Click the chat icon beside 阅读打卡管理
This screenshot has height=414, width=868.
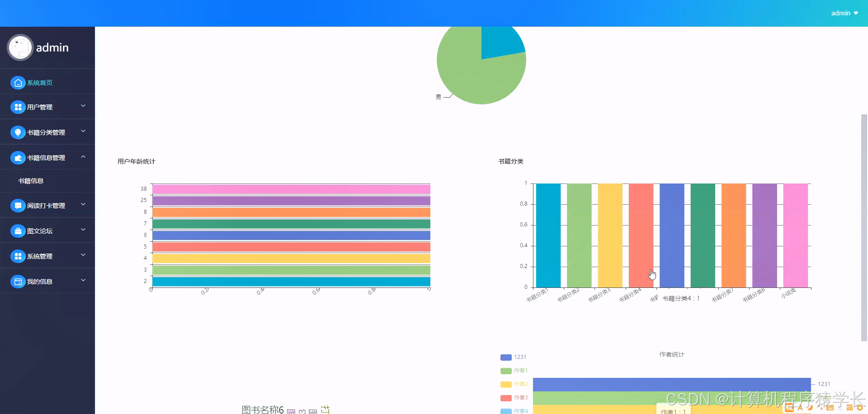tap(18, 206)
